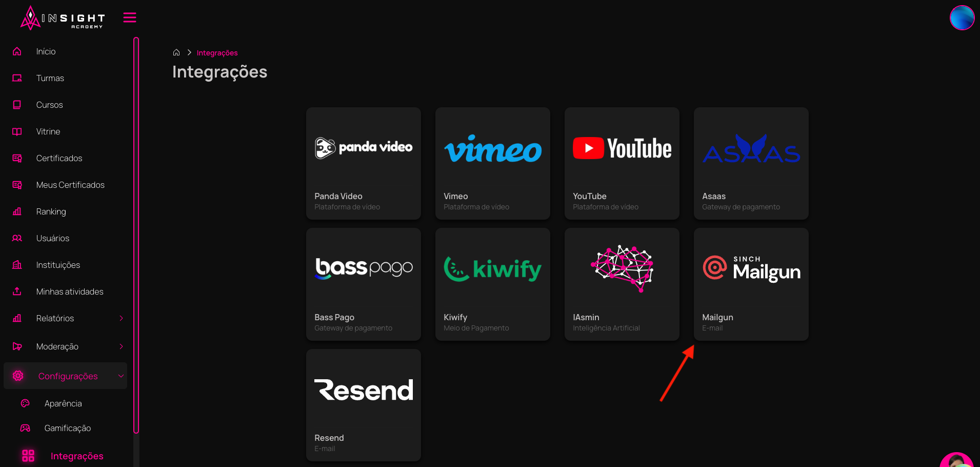Click the Cursos sidebar icon
This screenshot has height=467, width=980.
coord(17,105)
